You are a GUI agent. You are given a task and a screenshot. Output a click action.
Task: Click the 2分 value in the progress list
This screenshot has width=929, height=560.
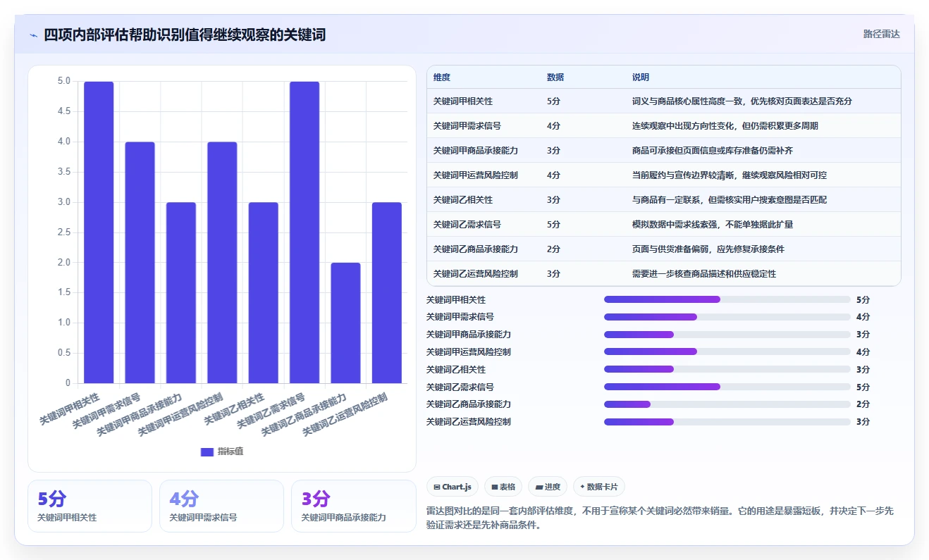click(863, 404)
